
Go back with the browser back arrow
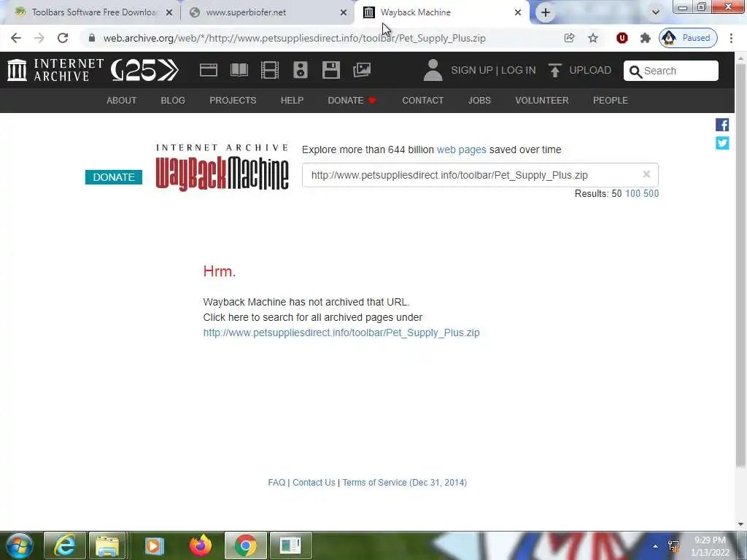pos(16,38)
